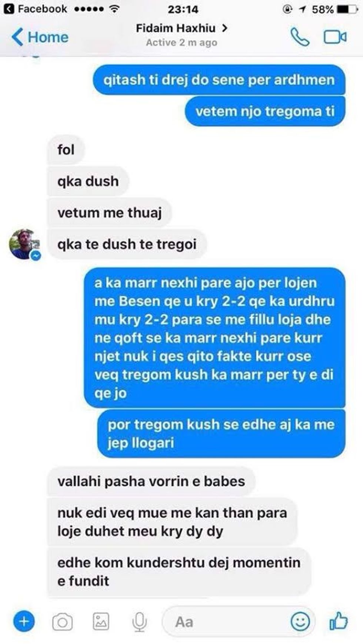Screen dimensions: 363x644
Task: Open Fidaim Haxhiu conversation details
Action: pyautogui.click(x=181, y=28)
